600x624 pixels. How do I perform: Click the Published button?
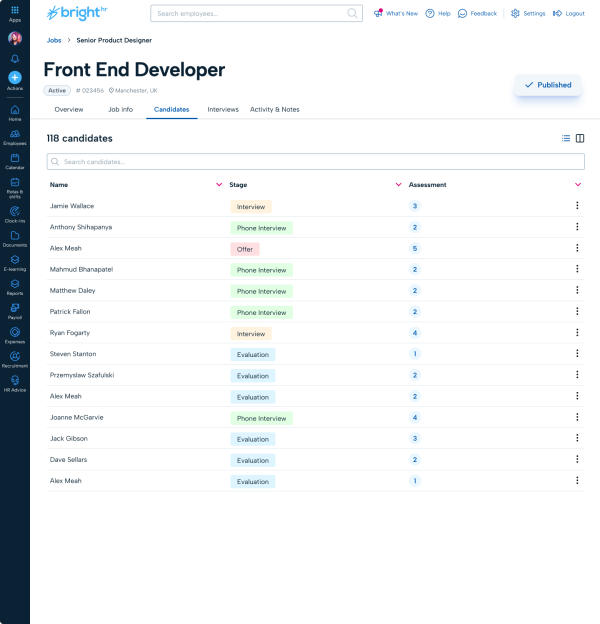(x=547, y=85)
